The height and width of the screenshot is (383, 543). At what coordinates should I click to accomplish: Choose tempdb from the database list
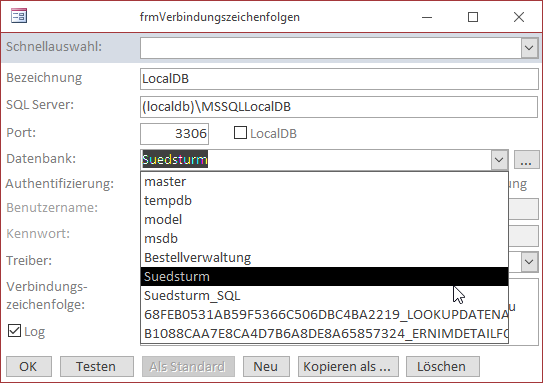tap(324, 201)
